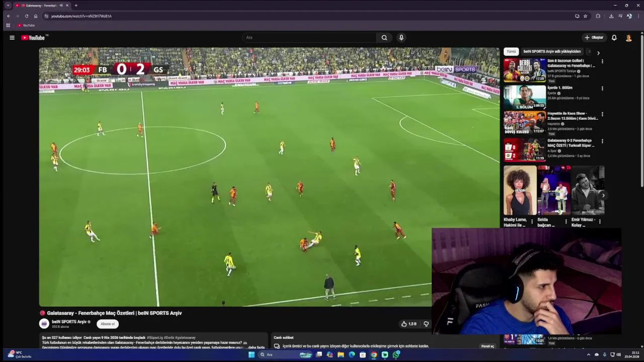Open the bookmarks bar apps grid
Image resolution: width=644 pixels, height=362 pixels.
tap(8, 25)
